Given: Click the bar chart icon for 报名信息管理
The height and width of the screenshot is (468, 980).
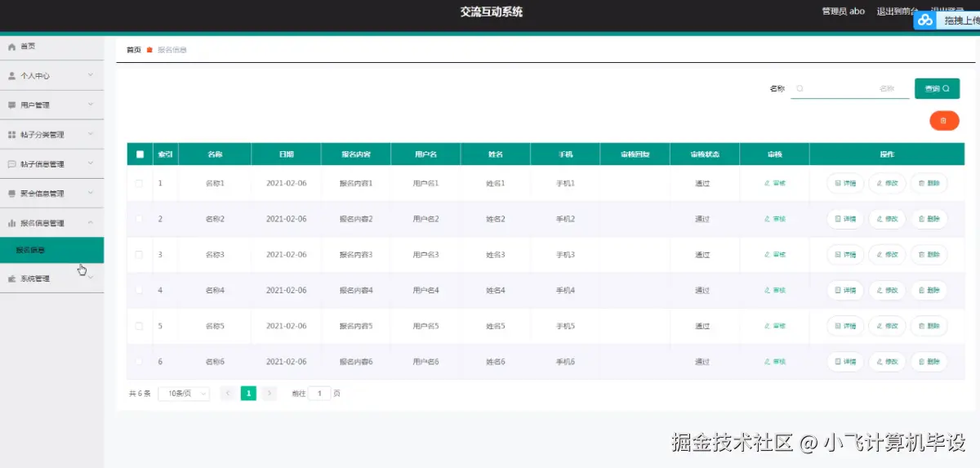Looking at the screenshot, I should [11, 223].
